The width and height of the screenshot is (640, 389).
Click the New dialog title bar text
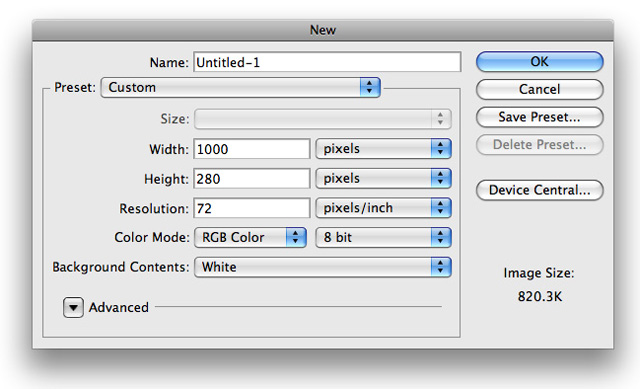(323, 30)
